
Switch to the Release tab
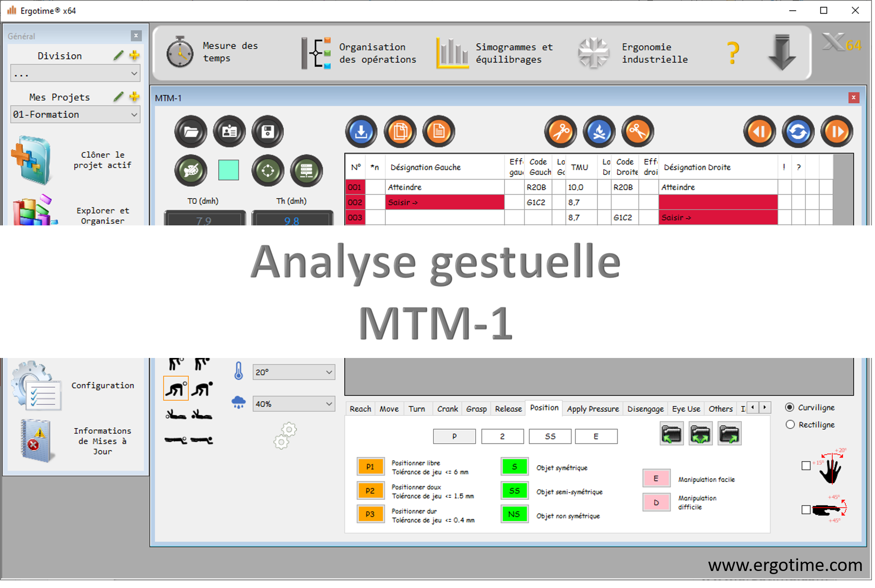point(508,409)
